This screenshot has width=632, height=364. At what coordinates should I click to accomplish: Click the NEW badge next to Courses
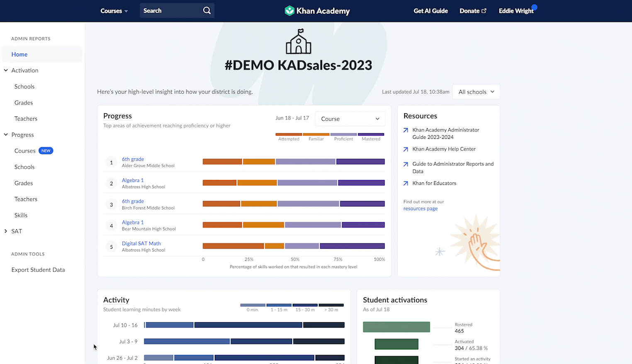[x=46, y=151]
